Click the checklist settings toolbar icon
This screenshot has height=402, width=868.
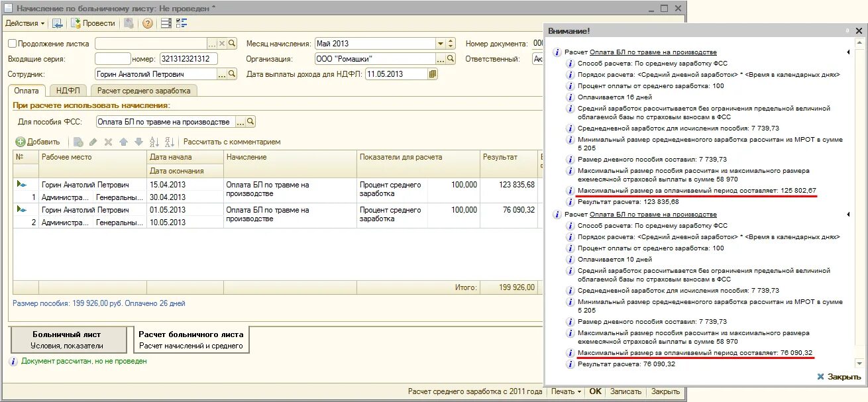(182, 23)
